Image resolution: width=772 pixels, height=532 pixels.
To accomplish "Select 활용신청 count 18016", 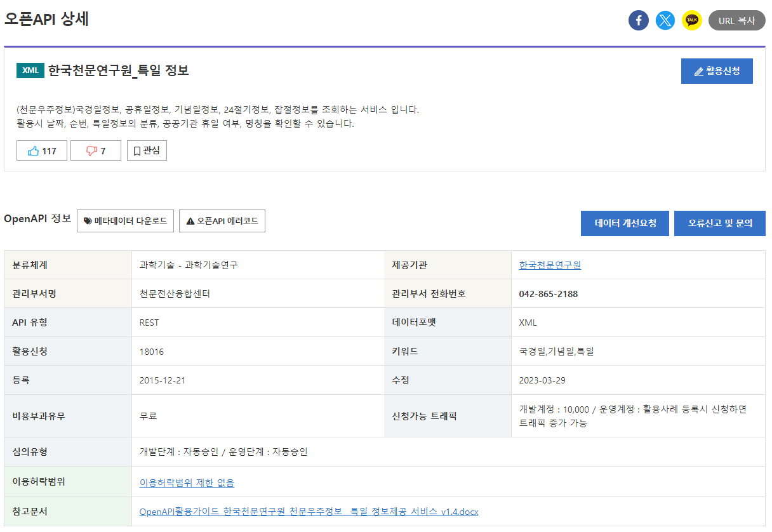I will (152, 352).
